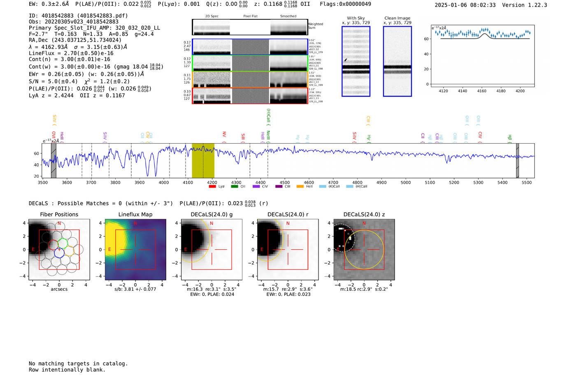Click the green Hβ line label
This screenshot has width=576, height=392.
(x=510, y=137)
